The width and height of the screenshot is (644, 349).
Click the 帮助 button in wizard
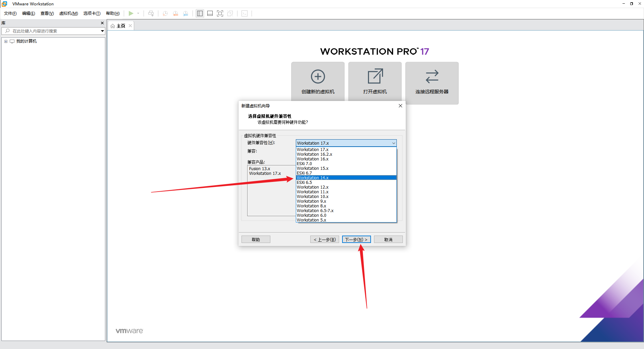tap(256, 240)
